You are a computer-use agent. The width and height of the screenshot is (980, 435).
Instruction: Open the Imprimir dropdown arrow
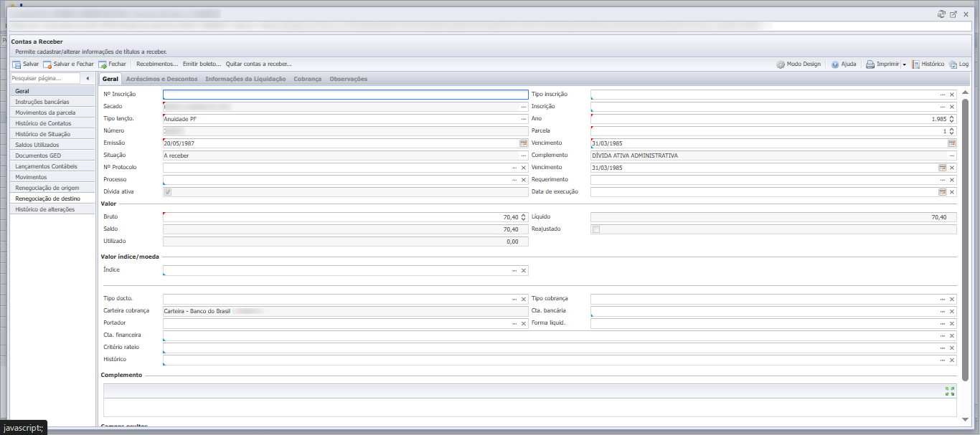(x=905, y=64)
